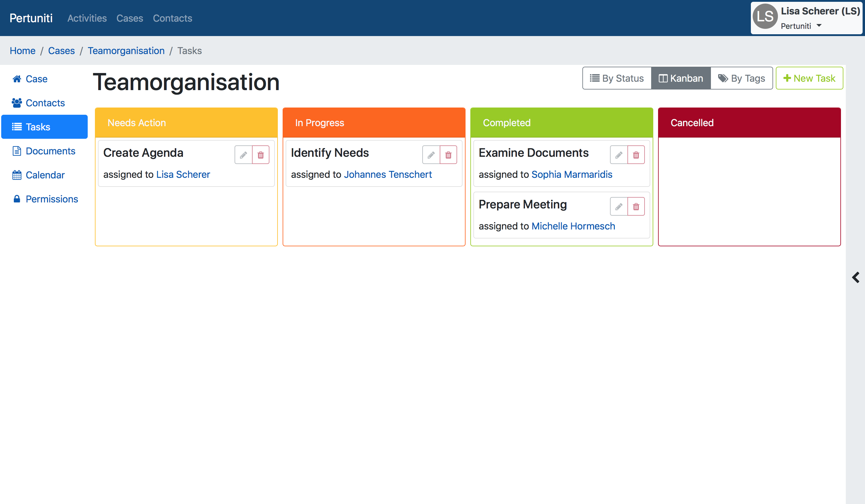This screenshot has width=865, height=504.
Task: Open Activities in the top navbar
Action: 87,18
